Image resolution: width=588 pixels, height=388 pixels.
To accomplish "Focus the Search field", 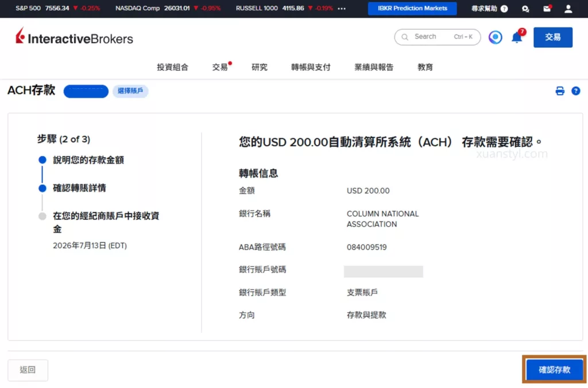I will [437, 37].
